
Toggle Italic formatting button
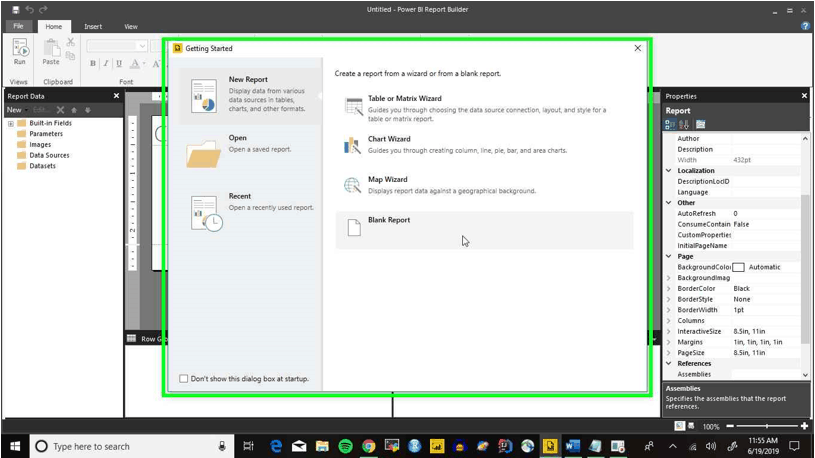(x=106, y=63)
